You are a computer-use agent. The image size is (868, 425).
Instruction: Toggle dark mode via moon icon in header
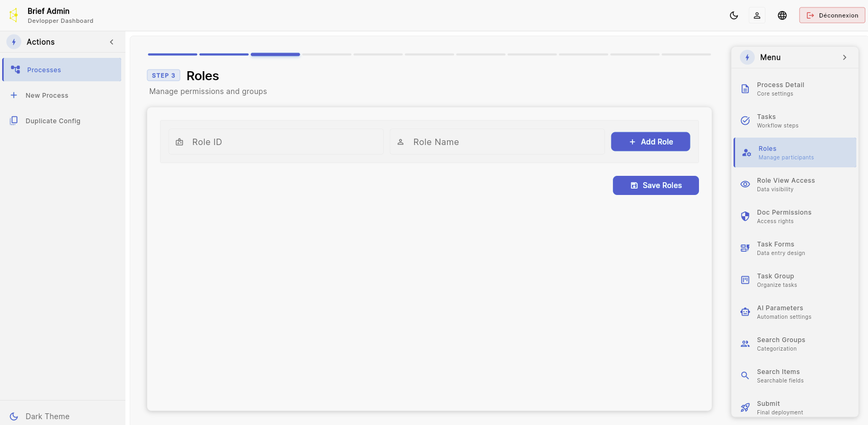point(734,15)
